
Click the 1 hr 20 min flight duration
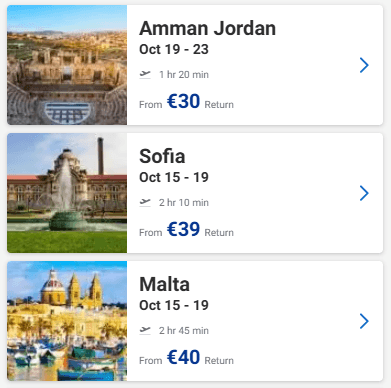[184, 75]
